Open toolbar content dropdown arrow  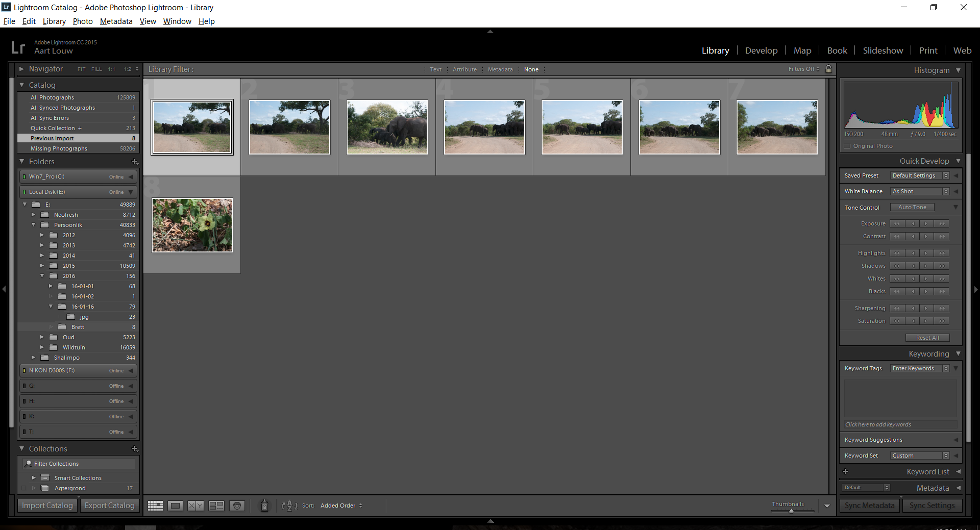pos(827,506)
